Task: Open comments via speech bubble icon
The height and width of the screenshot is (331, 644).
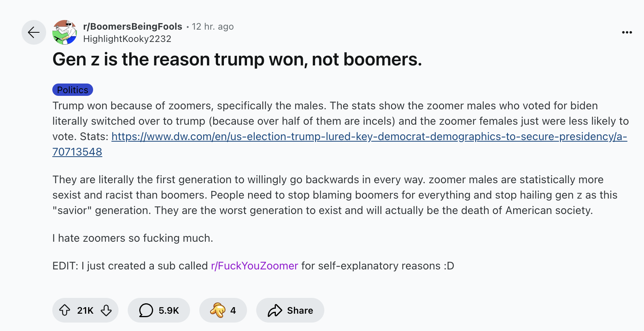Action: coord(146,310)
